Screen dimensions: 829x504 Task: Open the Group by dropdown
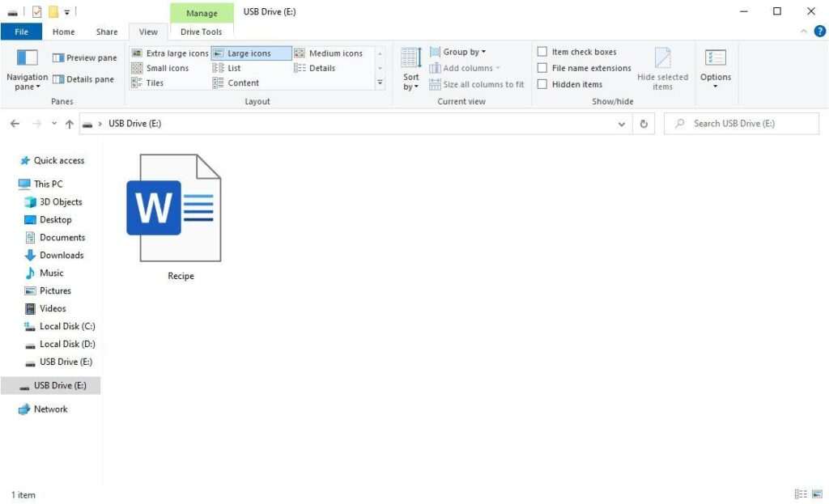(x=458, y=52)
